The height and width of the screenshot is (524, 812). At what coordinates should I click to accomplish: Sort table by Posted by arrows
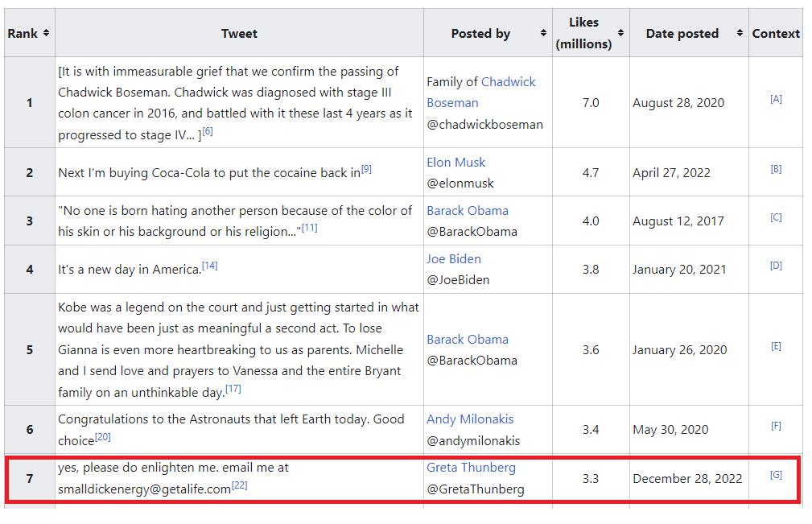(x=543, y=33)
